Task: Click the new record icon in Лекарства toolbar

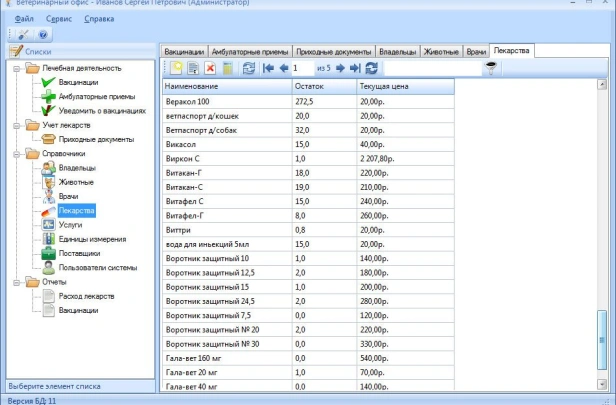Action: point(176,68)
